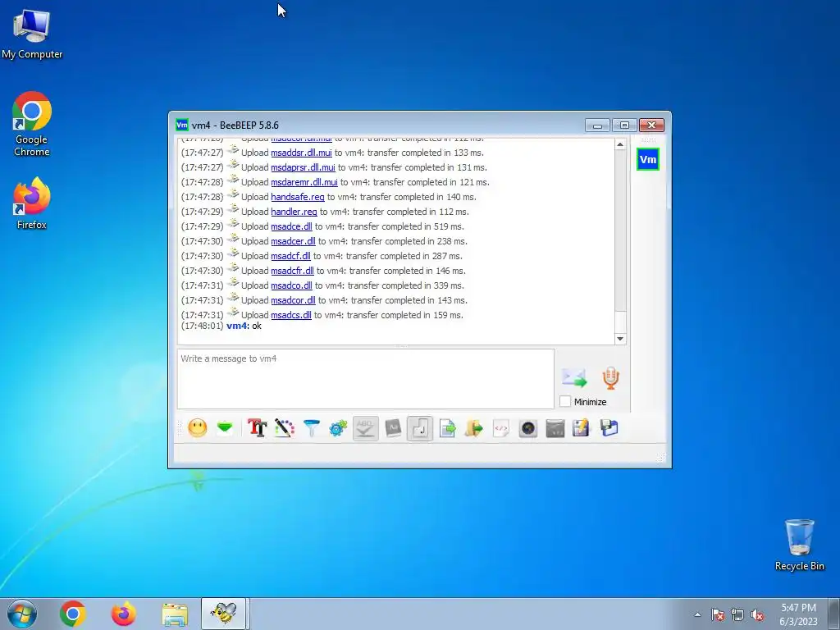Image resolution: width=840 pixels, height=630 pixels.
Task: Toggle the ABC spell check button
Action: [x=365, y=428]
